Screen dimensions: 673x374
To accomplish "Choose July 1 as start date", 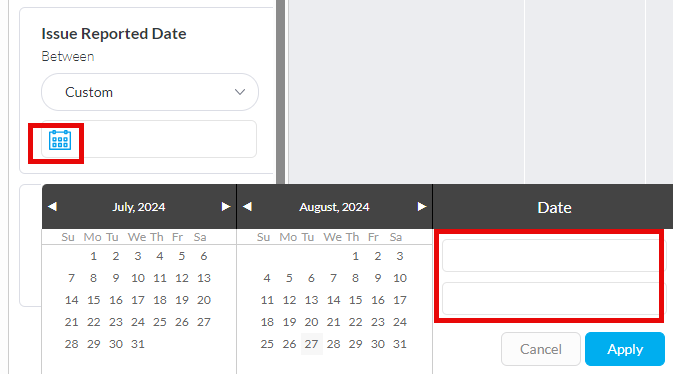I will (94, 256).
